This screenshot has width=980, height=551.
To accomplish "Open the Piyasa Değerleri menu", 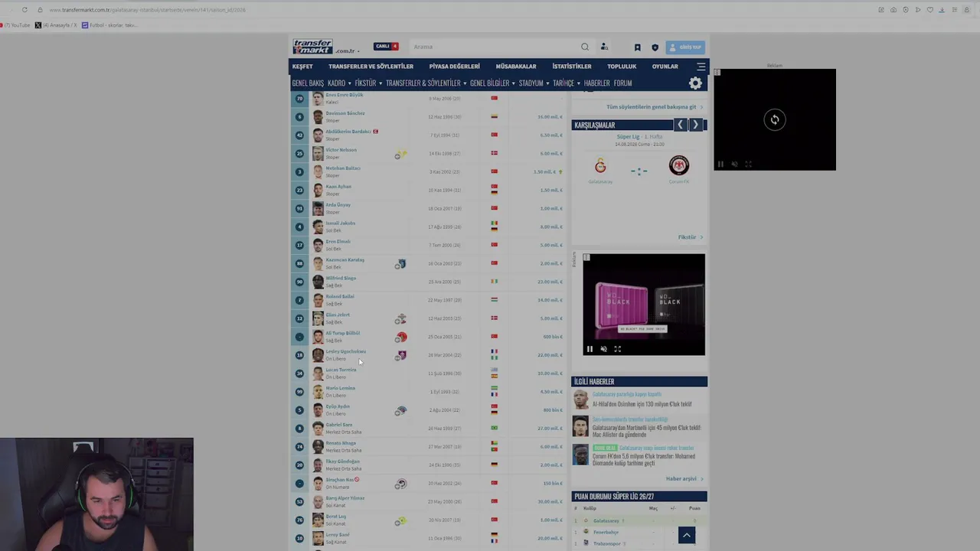I will [x=454, y=67].
